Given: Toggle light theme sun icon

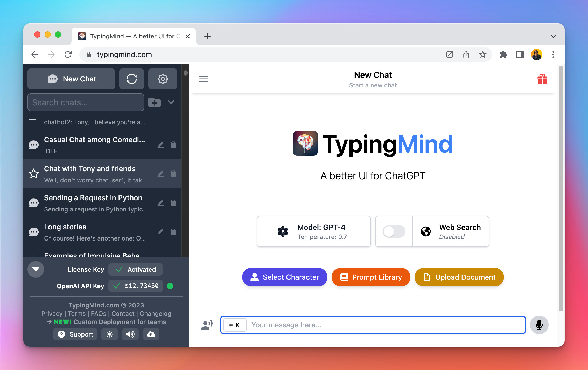Looking at the screenshot, I should click(110, 334).
